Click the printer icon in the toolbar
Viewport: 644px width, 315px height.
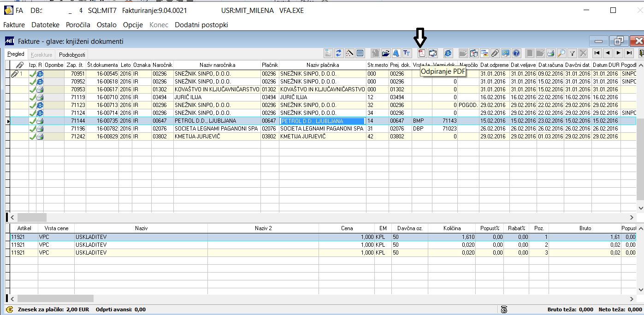(x=550, y=53)
